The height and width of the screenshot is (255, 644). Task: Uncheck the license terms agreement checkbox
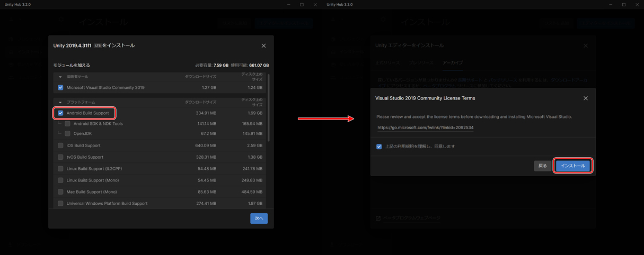coord(379,147)
